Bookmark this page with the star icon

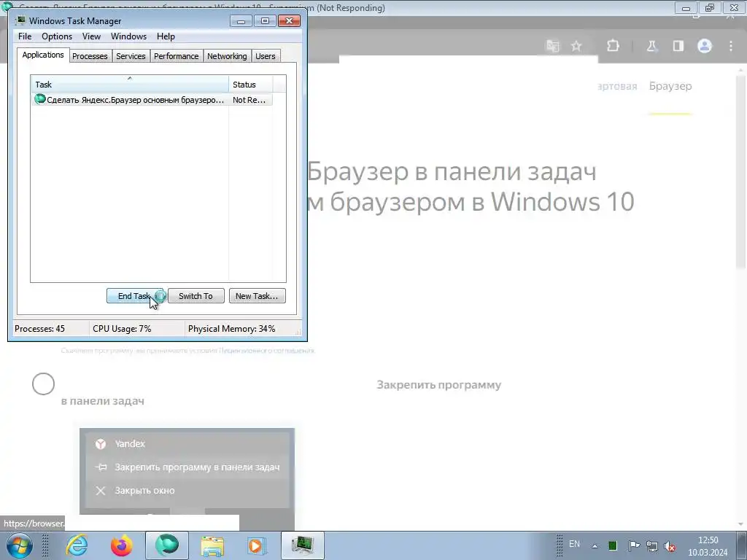click(576, 46)
